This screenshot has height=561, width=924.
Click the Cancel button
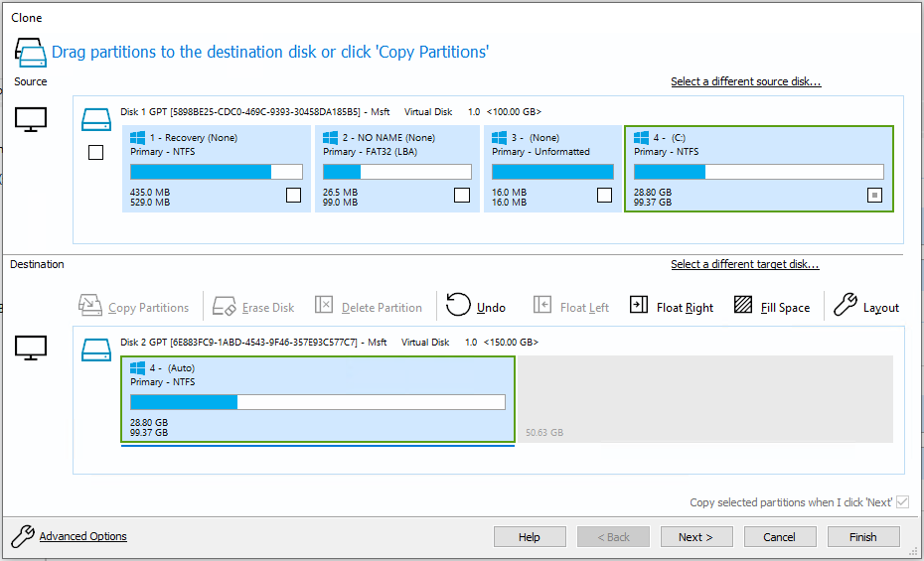[x=780, y=537]
